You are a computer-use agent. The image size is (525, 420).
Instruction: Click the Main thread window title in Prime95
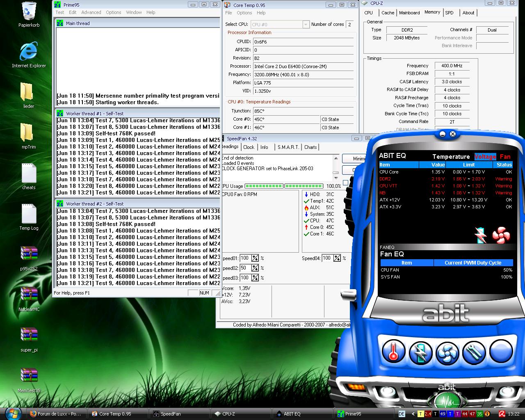click(x=78, y=23)
